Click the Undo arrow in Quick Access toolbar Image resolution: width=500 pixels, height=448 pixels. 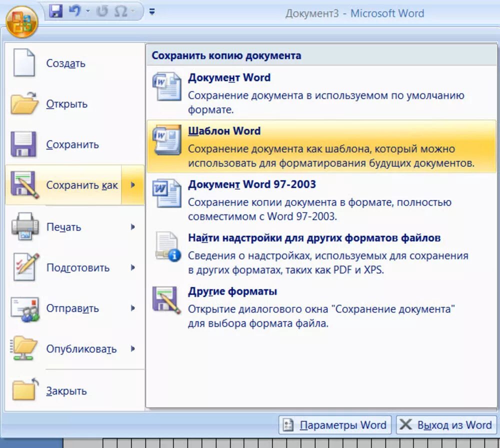tap(74, 11)
